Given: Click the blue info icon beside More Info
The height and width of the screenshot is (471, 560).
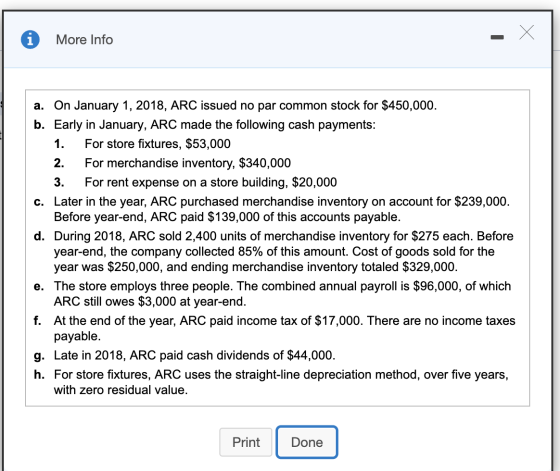Looking at the screenshot, I should pyautogui.click(x=30, y=39).
